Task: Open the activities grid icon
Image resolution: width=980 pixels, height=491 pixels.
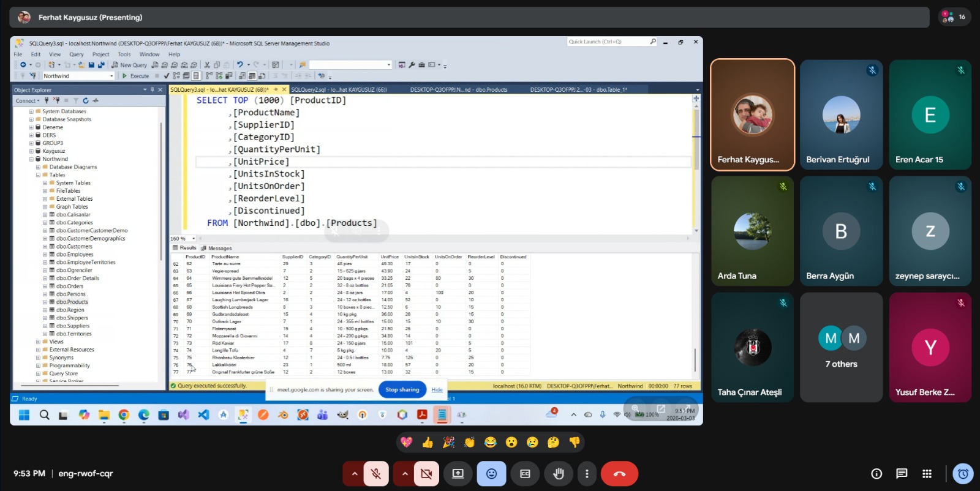Action: pos(927,473)
